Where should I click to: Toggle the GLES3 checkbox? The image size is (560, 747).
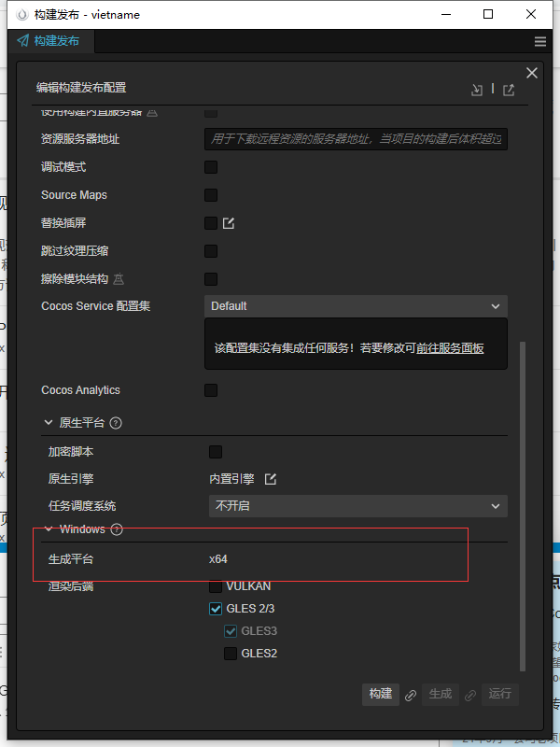(231, 631)
